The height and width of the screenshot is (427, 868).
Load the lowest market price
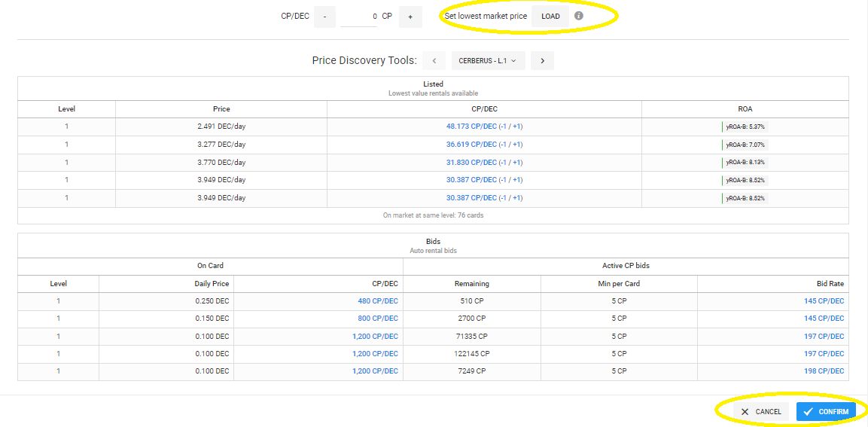[x=550, y=17]
